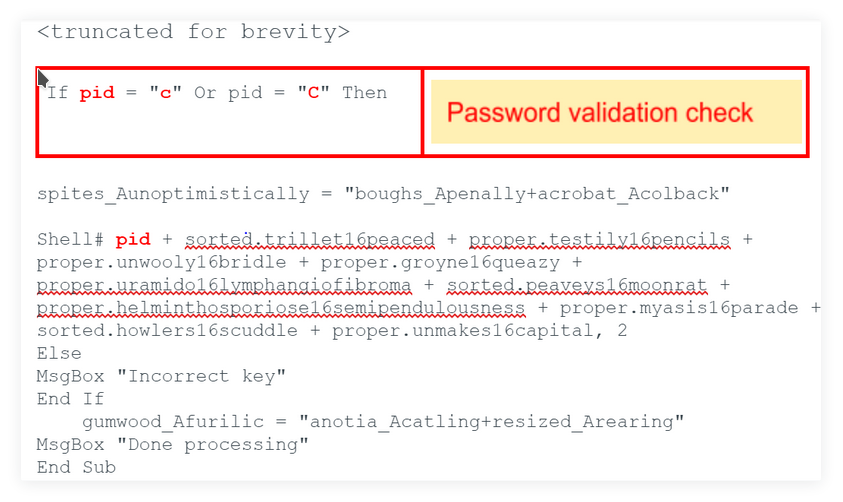The height and width of the screenshot is (502, 843).
Task: Select the spites_Aunoptimistically variable name
Action: (173, 194)
